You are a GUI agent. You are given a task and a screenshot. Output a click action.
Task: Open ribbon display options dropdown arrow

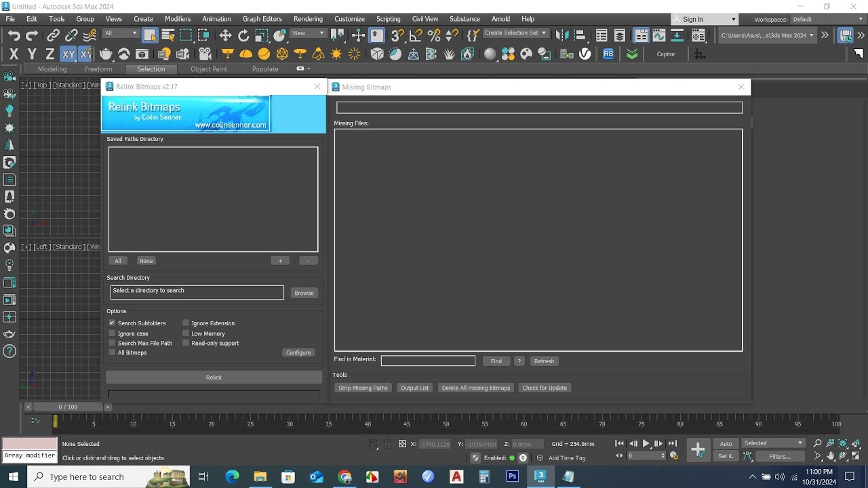click(x=309, y=68)
